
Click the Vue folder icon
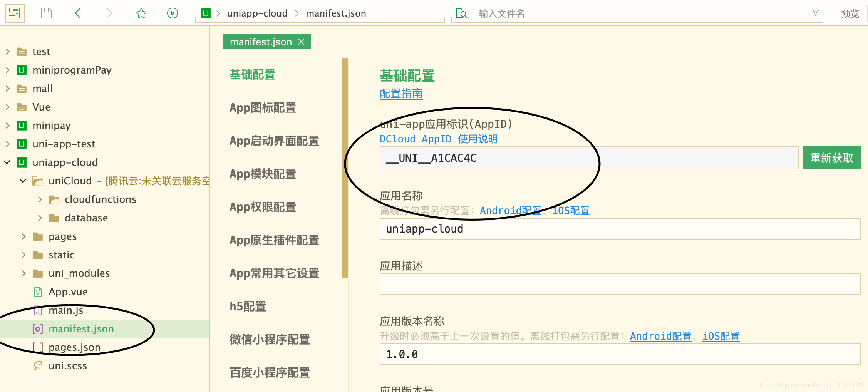[22, 107]
